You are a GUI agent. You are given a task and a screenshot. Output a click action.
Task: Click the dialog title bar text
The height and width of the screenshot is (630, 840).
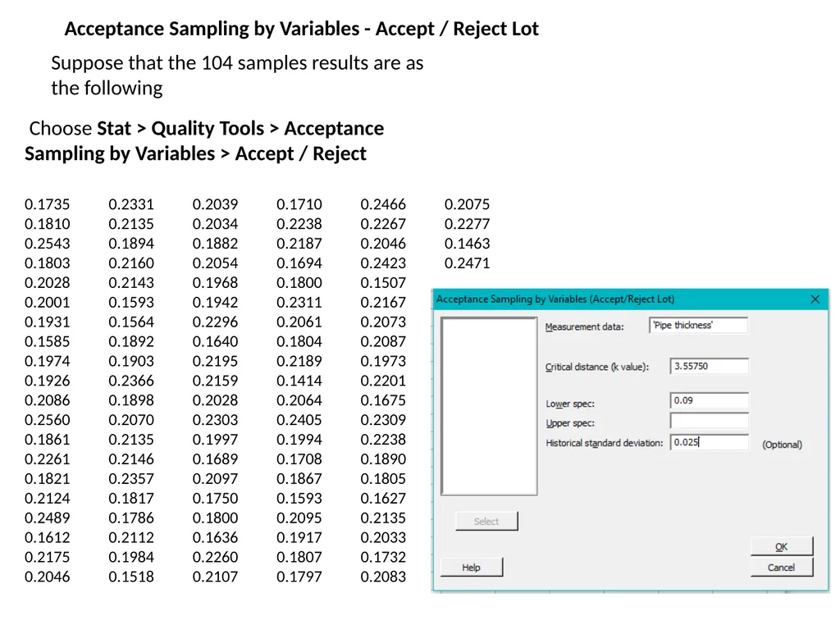click(x=555, y=299)
